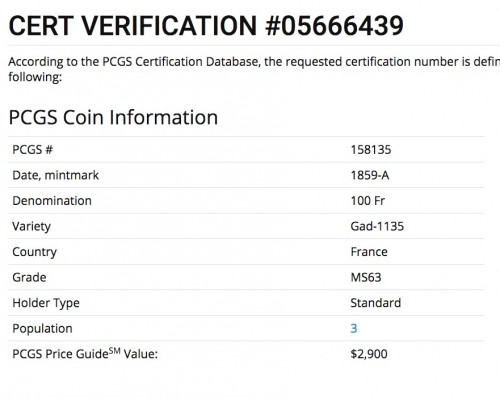Viewport: 500px width, 398px height.
Task: Click the Variety row label
Action: (x=32, y=226)
